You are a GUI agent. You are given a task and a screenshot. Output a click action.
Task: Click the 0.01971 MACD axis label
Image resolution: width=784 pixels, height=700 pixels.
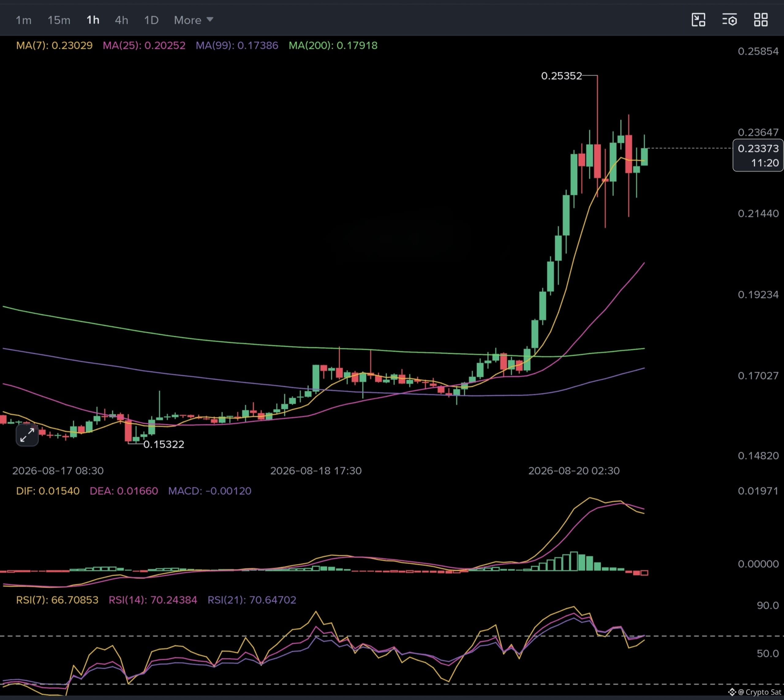click(x=758, y=491)
